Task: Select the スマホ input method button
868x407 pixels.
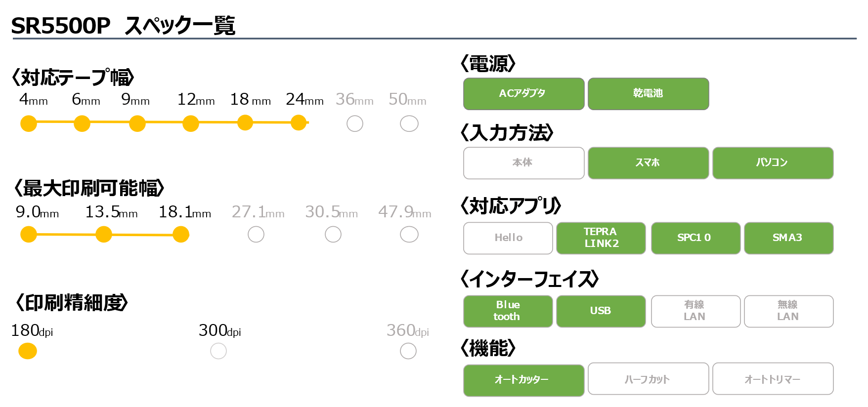Action: click(x=649, y=163)
